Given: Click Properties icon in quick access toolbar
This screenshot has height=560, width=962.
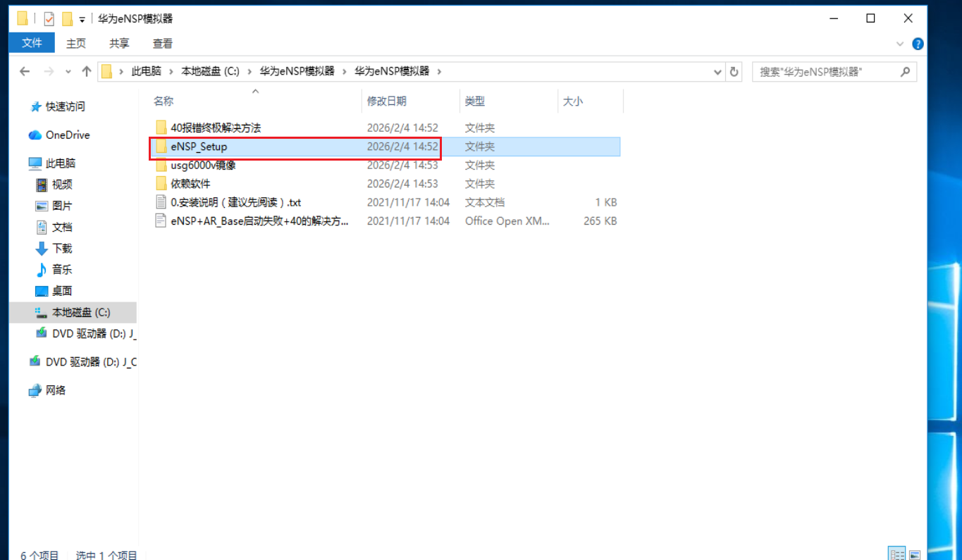Looking at the screenshot, I should pyautogui.click(x=49, y=19).
